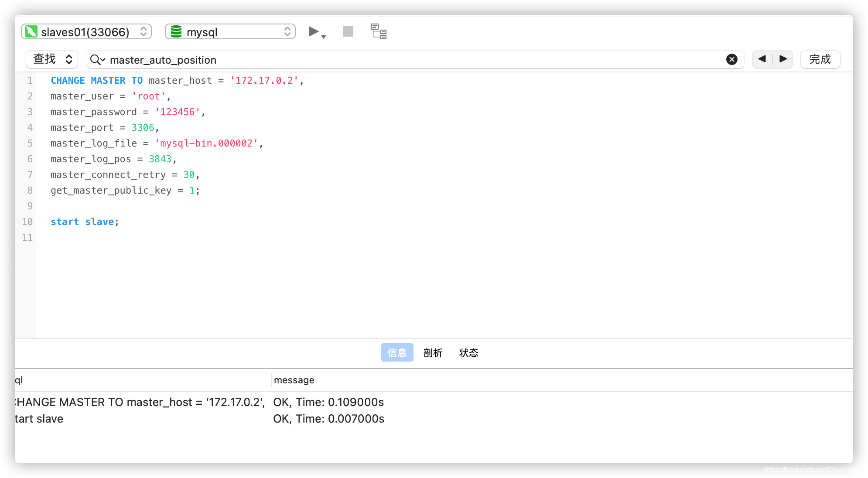Click the stop query square icon
Screen dimensions: 868x478
click(348, 31)
